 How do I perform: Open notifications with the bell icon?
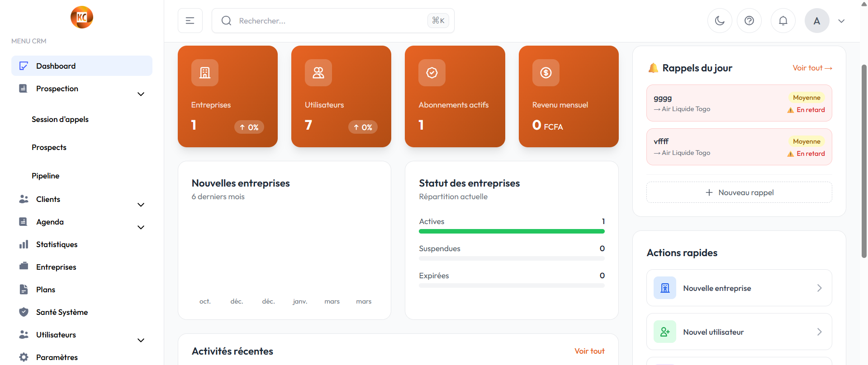(783, 21)
